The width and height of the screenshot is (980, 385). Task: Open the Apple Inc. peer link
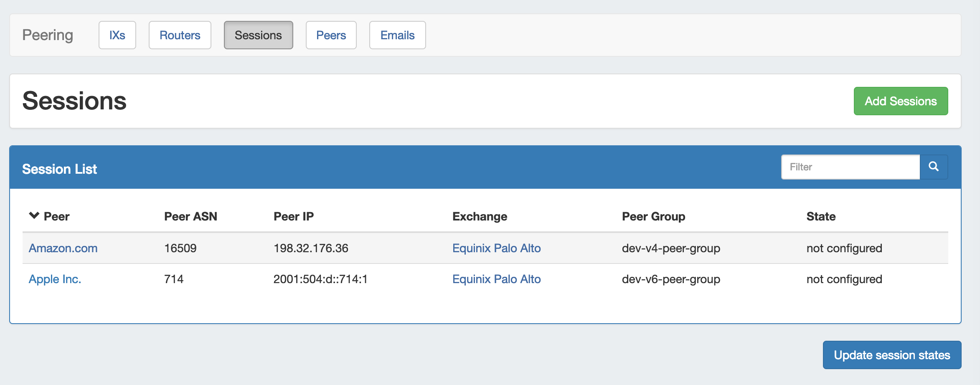[x=55, y=279]
